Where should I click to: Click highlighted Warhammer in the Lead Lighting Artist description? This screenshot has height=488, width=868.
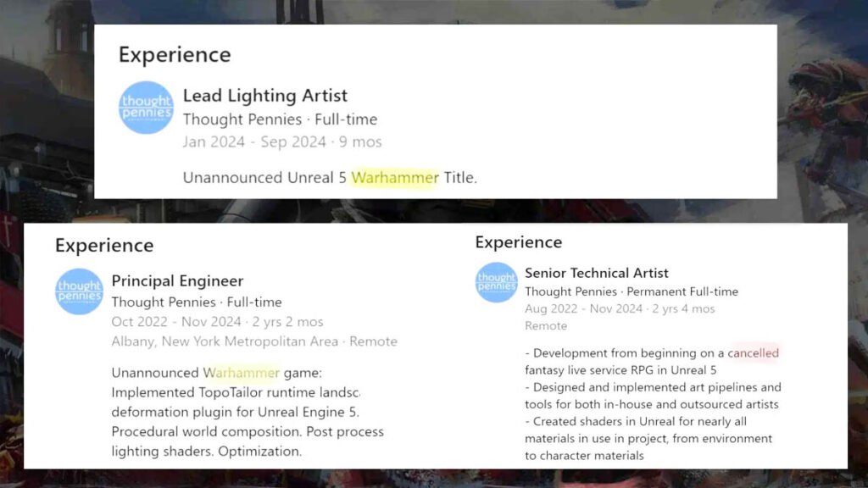(395, 178)
